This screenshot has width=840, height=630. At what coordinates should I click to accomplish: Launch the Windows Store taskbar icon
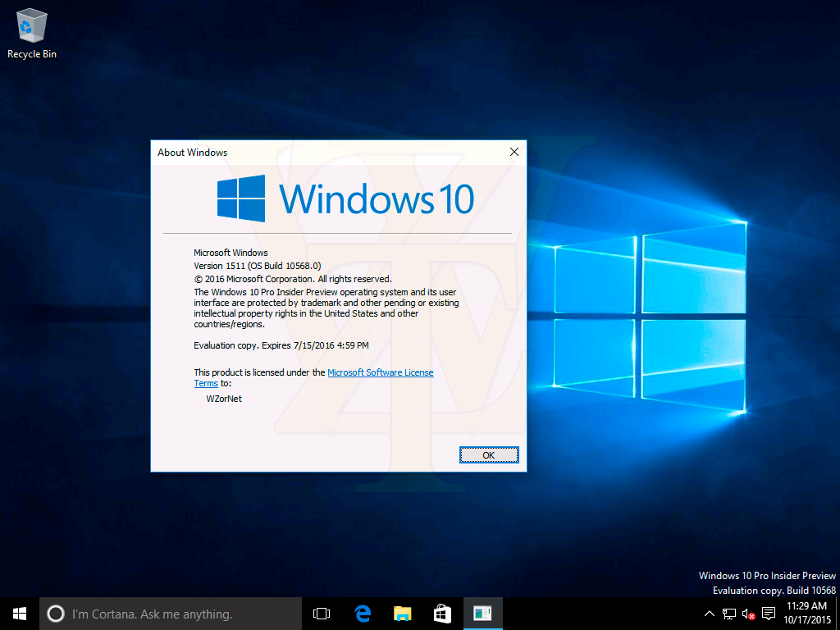click(x=442, y=614)
